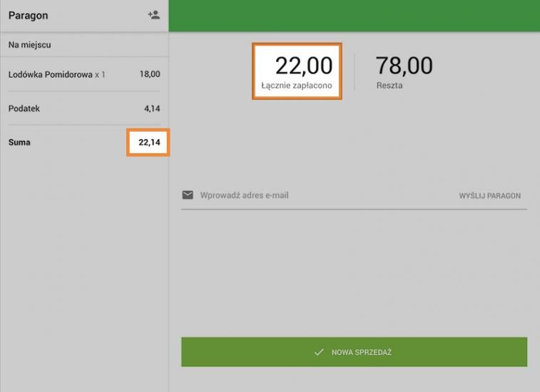This screenshot has width=540, height=392.
Task: Click the envelope icon beside email field
Action: (188, 195)
